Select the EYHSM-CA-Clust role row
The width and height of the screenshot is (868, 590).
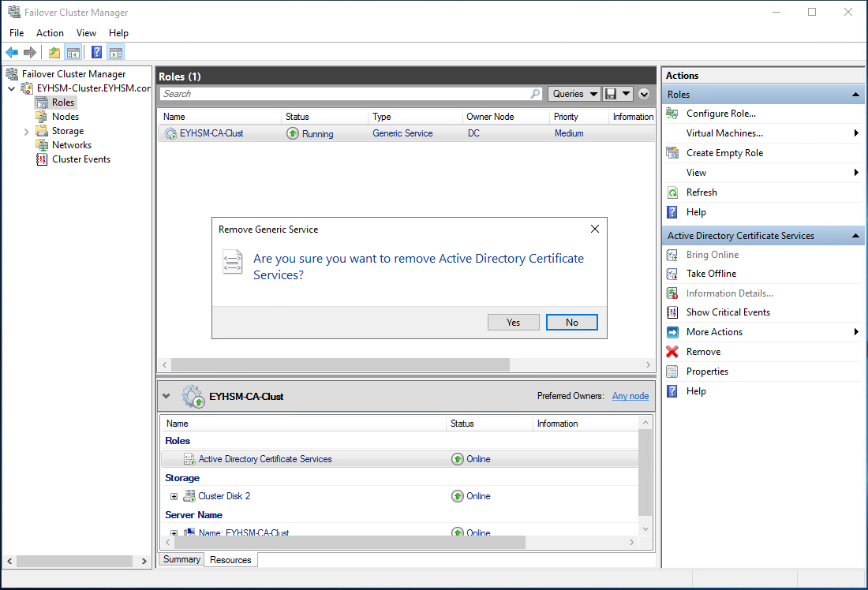click(407, 133)
